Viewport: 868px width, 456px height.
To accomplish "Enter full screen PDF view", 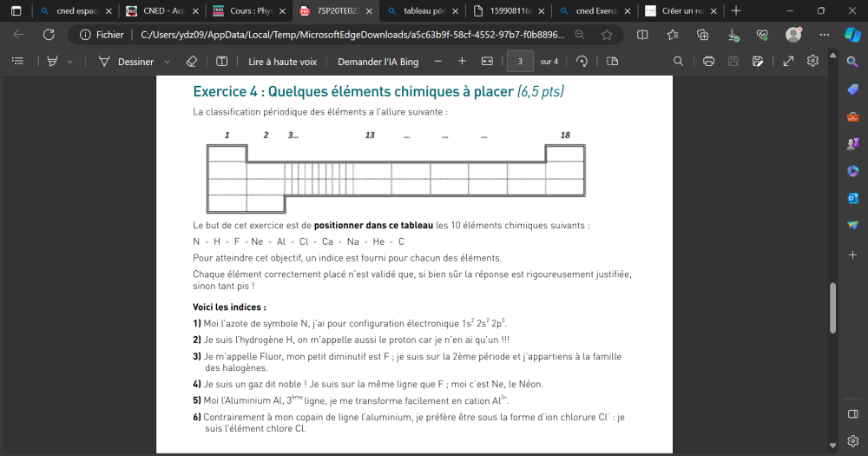I will pyautogui.click(x=788, y=62).
